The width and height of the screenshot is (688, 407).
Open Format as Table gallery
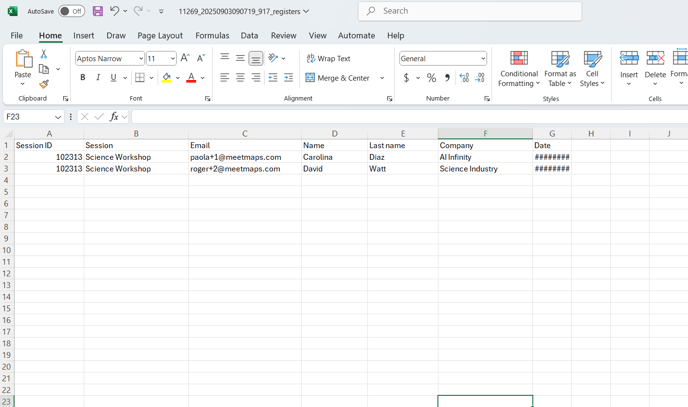560,69
